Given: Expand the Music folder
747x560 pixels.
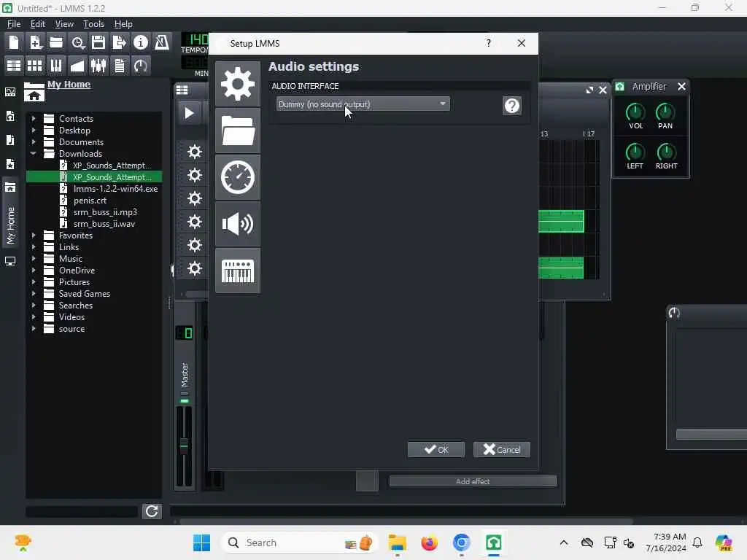Looking at the screenshot, I should coord(34,259).
